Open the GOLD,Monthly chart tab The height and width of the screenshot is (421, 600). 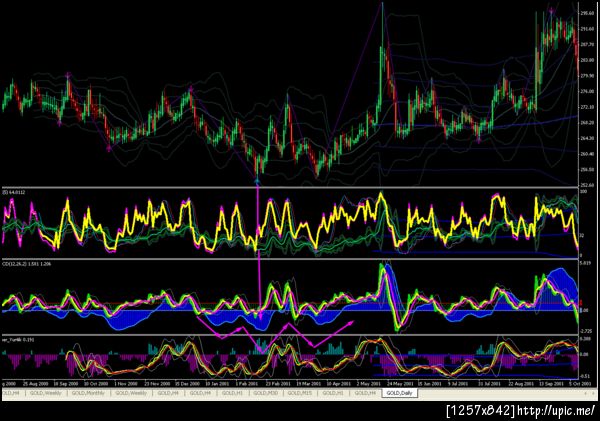point(88,393)
